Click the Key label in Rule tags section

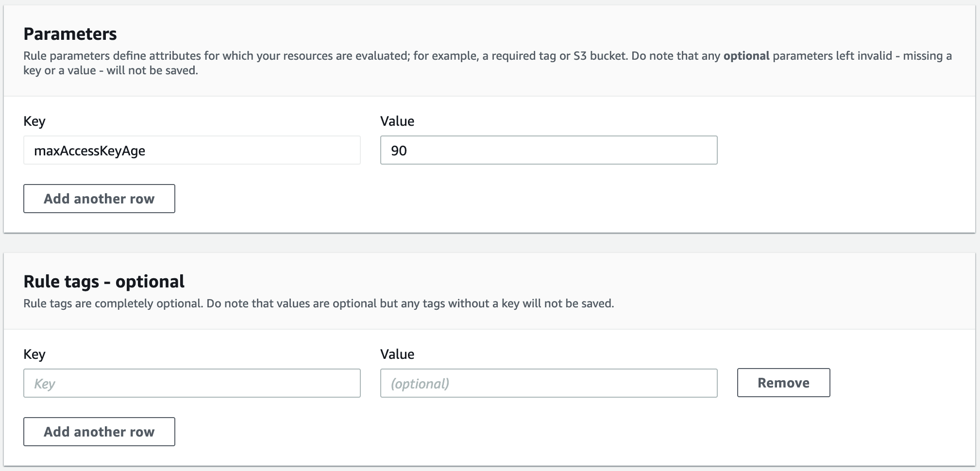pos(34,354)
